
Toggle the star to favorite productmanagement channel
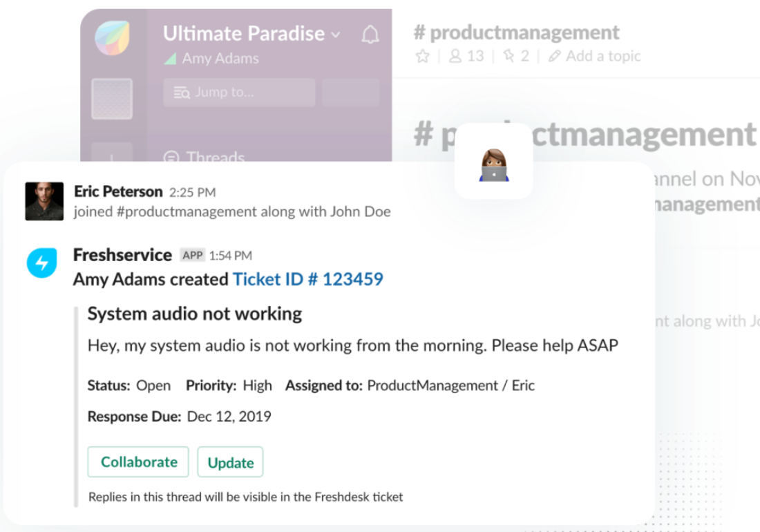click(x=422, y=56)
